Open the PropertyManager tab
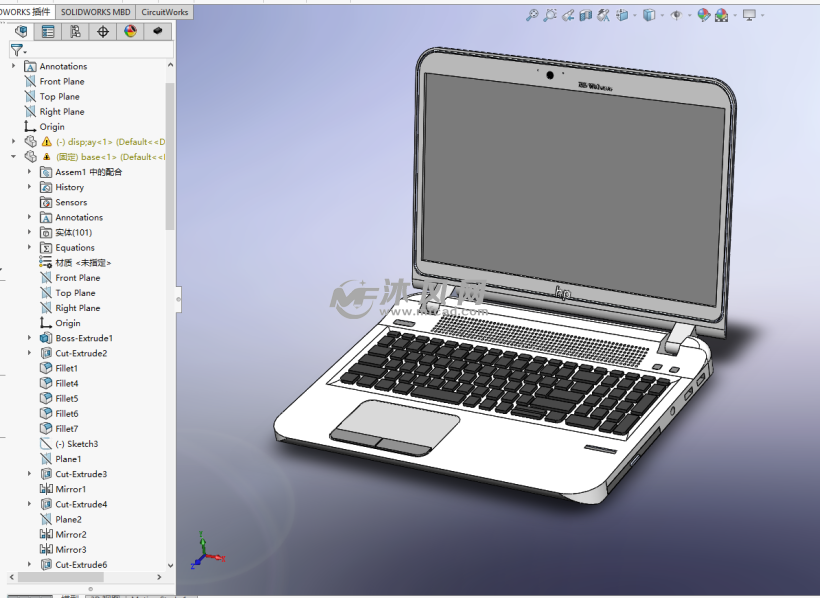The image size is (820, 598). [48, 32]
